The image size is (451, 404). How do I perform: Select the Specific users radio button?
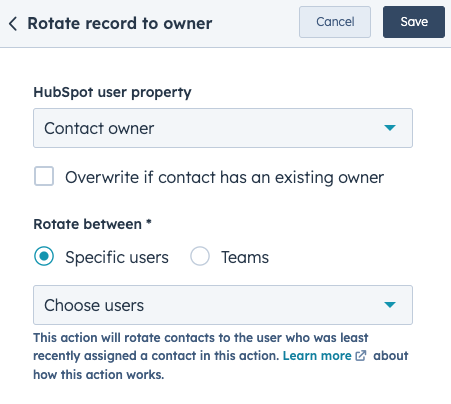(x=44, y=256)
